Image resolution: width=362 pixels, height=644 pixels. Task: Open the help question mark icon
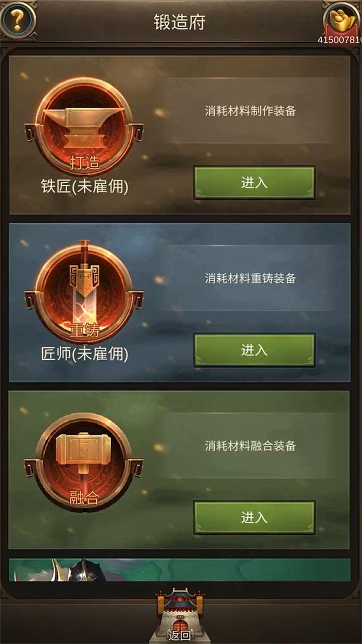(x=18, y=20)
